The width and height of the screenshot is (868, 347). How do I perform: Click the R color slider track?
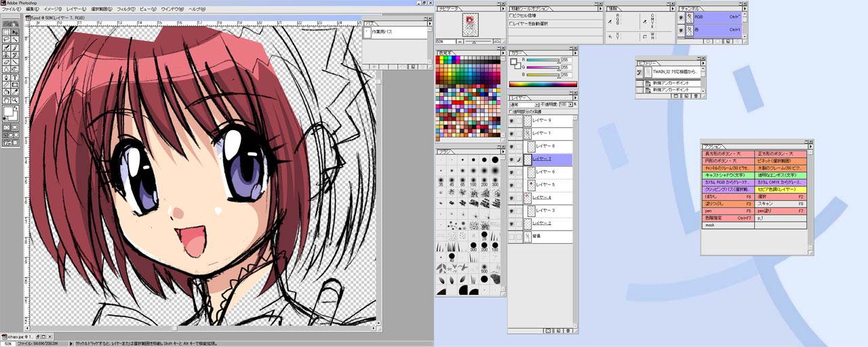click(x=543, y=60)
